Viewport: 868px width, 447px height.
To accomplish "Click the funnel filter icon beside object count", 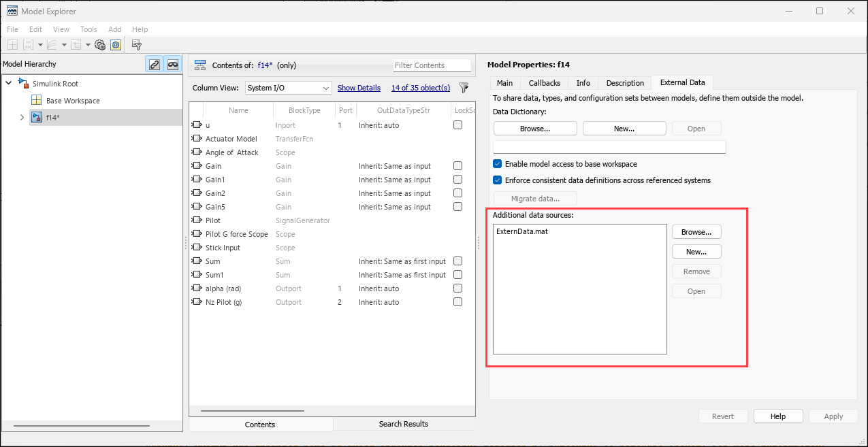I will click(x=464, y=88).
